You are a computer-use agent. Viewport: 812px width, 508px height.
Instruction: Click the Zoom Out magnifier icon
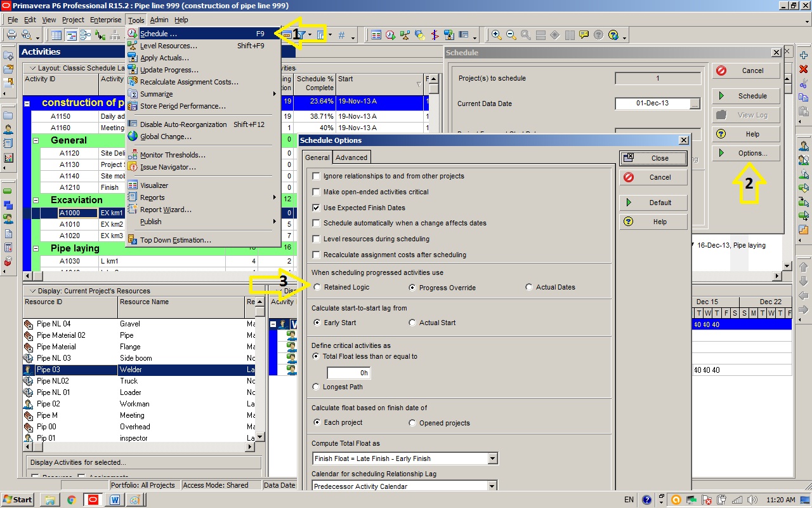click(511, 35)
